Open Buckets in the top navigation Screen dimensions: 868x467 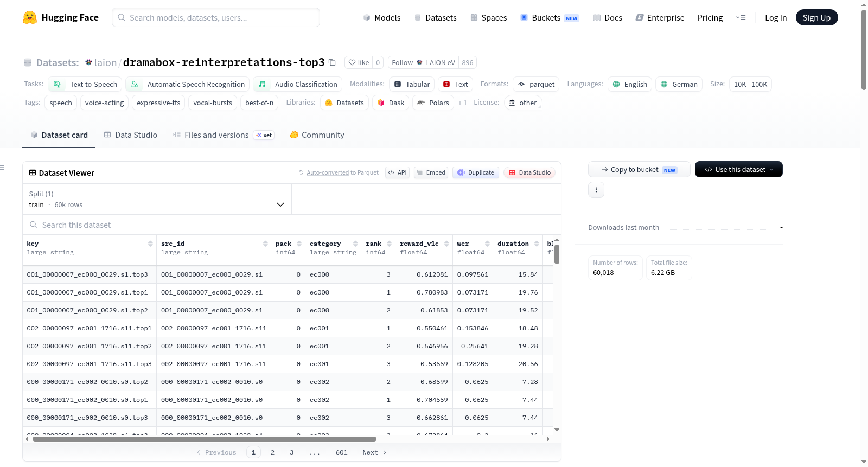[x=549, y=17]
